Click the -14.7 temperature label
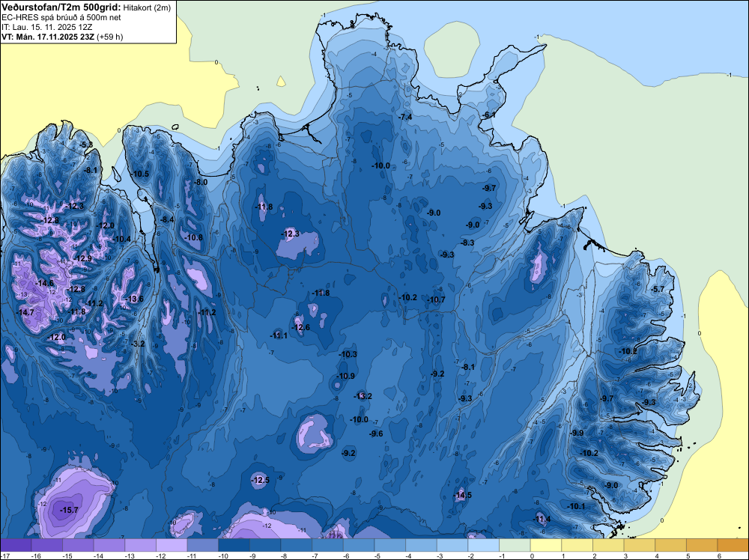The width and height of the screenshot is (749, 560). pos(25,313)
